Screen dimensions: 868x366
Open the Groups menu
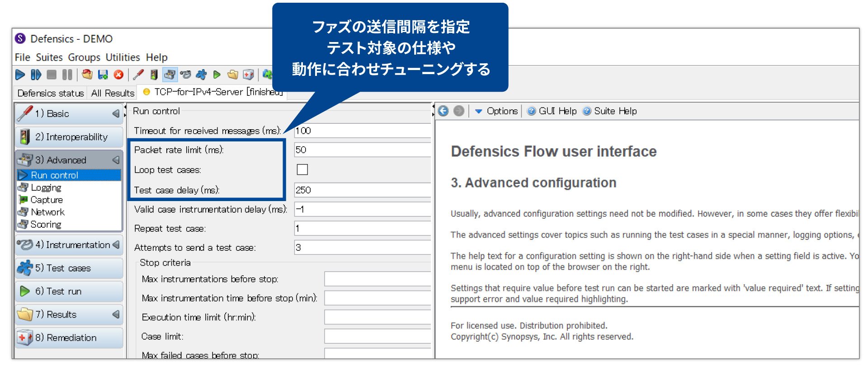click(84, 57)
